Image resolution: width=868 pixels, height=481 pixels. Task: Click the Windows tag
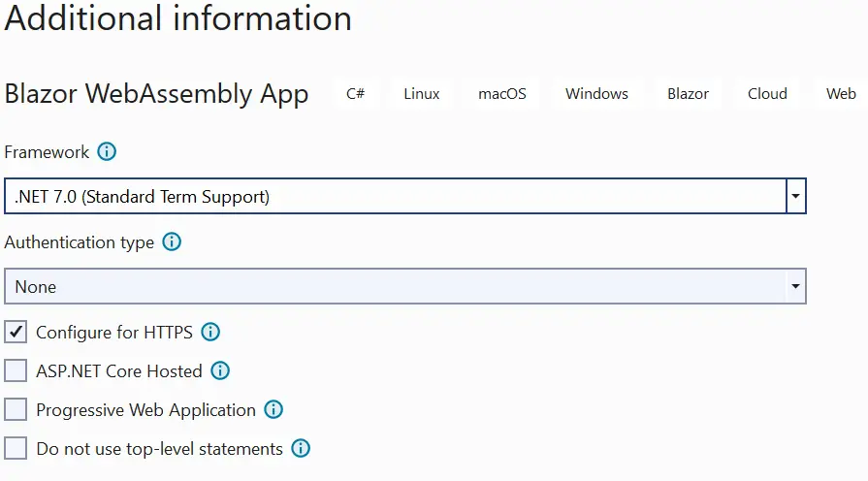point(596,93)
